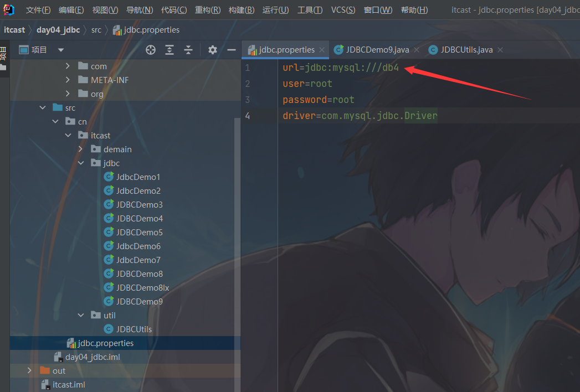Viewport: 580px width, 392px height.
Task: Click the driver=com.mysql.jdbc.Driver line
Action: tap(360, 116)
